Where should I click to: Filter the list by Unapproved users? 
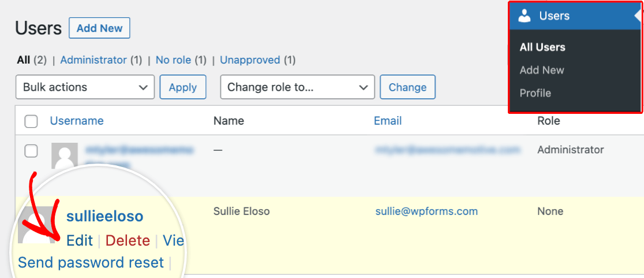pos(250,60)
